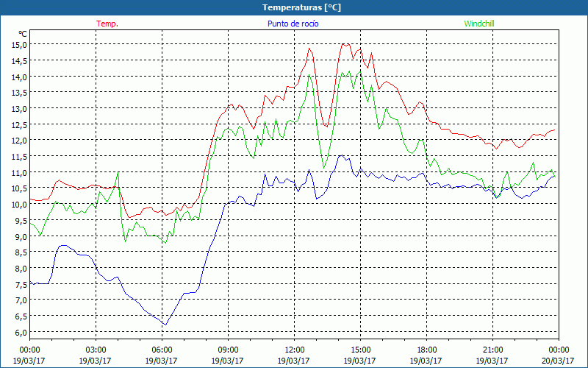Click the '18:00' time label
Screen dimensions: 588x368
[426, 350]
